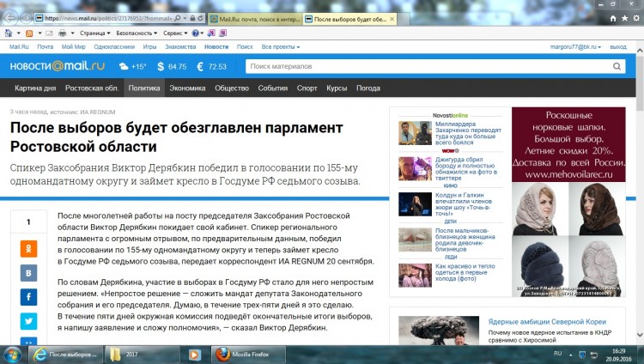Open the Одноклассники portal link
Image resolution: width=644 pixels, height=364 pixels.
click(x=114, y=47)
